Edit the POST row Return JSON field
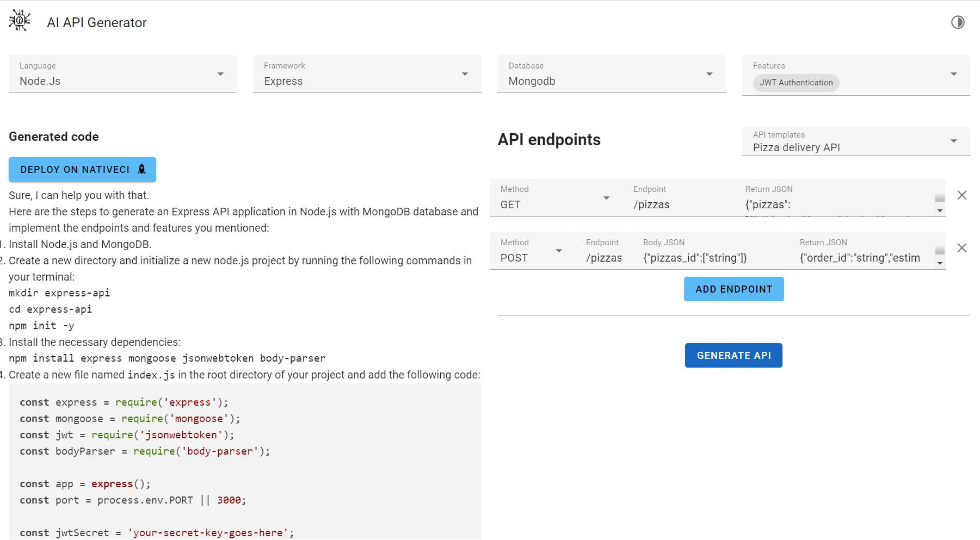 (x=867, y=251)
